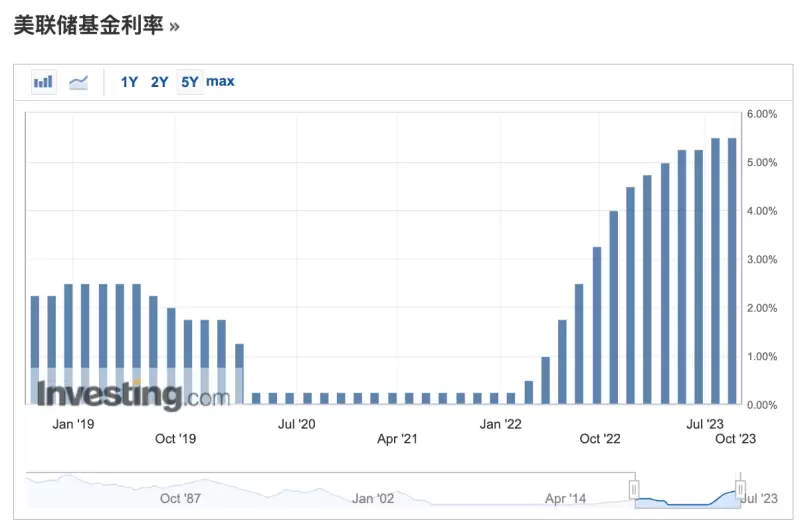800x525 pixels.
Task: Click the first bar on the chart's left
Action: (x=35, y=350)
